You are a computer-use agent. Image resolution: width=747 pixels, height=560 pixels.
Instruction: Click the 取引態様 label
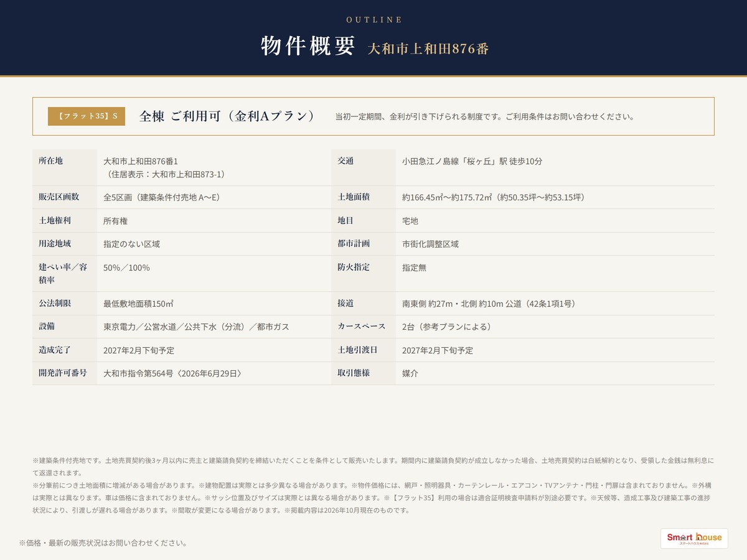[354, 374]
